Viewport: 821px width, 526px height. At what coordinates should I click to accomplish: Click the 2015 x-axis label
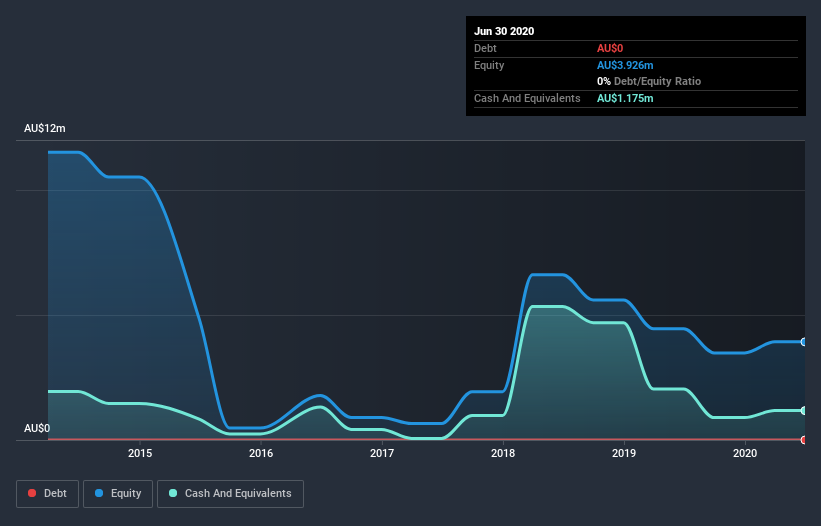point(140,453)
